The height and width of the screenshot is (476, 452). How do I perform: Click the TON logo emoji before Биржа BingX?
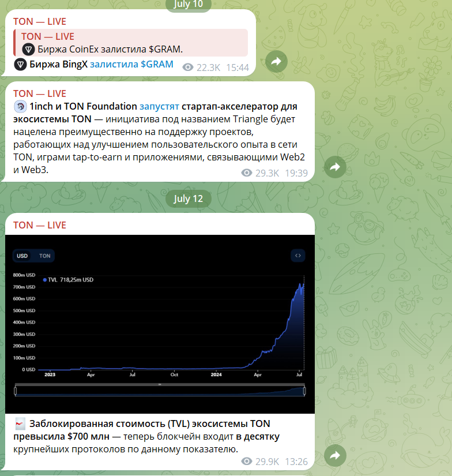click(20, 65)
